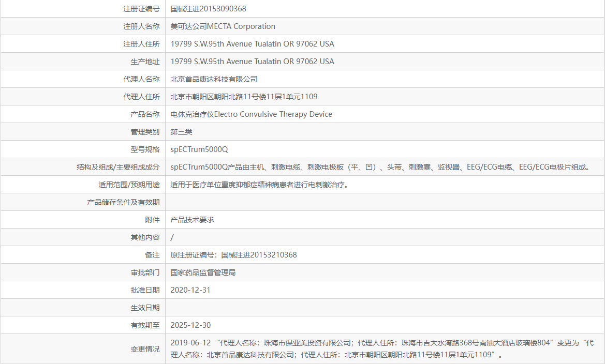
Task: Click the 管理类别 label
Action: 145,132
